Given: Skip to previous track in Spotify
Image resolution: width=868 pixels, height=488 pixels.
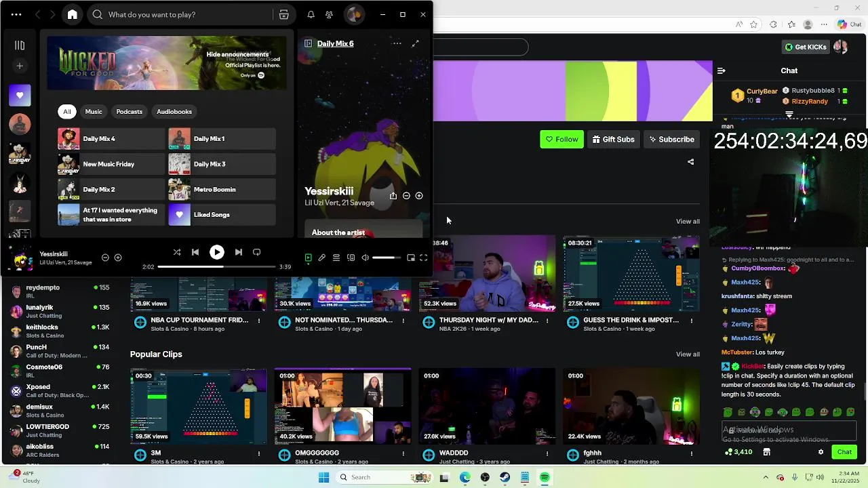Looking at the screenshot, I should (195, 252).
